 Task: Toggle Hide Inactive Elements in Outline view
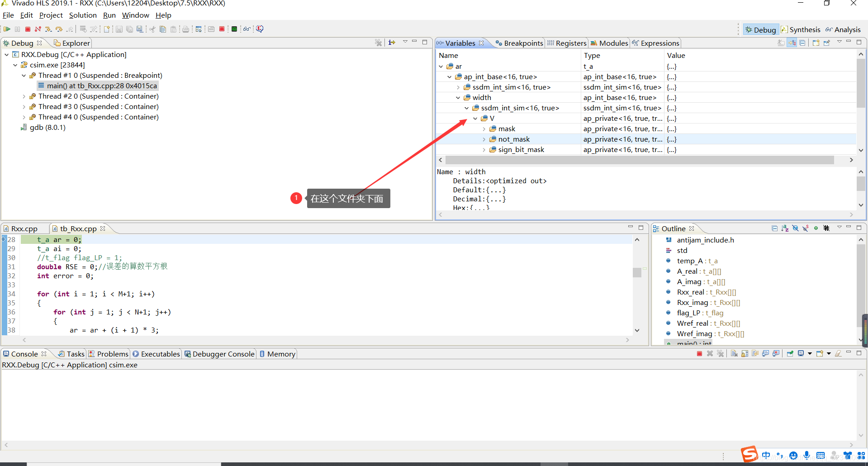pyautogui.click(x=826, y=228)
